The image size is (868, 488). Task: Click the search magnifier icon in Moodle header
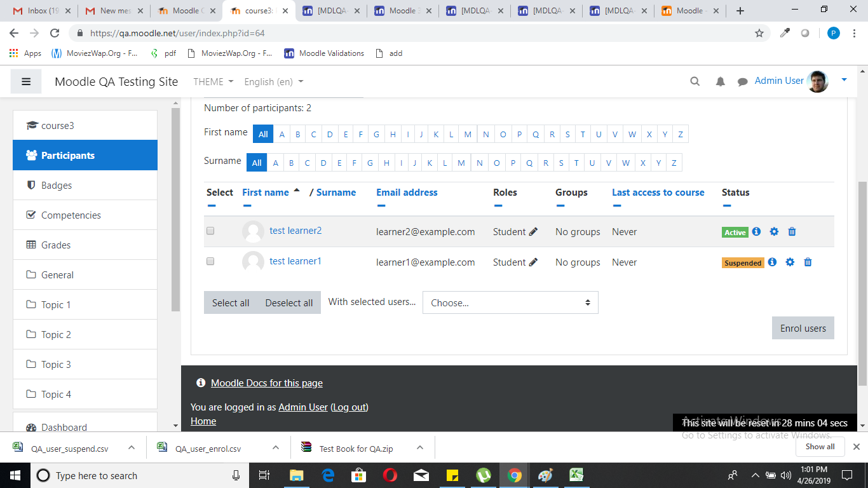[x=695, y=81]
